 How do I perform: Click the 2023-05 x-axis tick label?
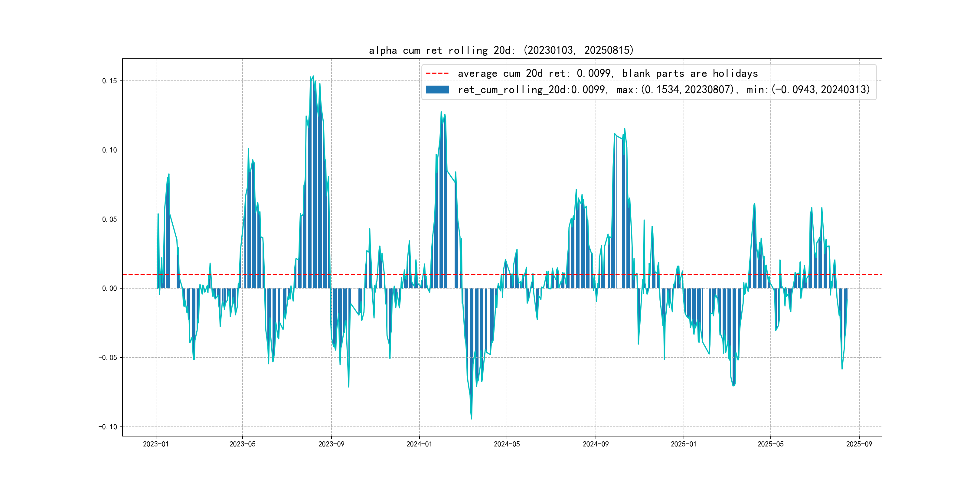coord(242,444)
